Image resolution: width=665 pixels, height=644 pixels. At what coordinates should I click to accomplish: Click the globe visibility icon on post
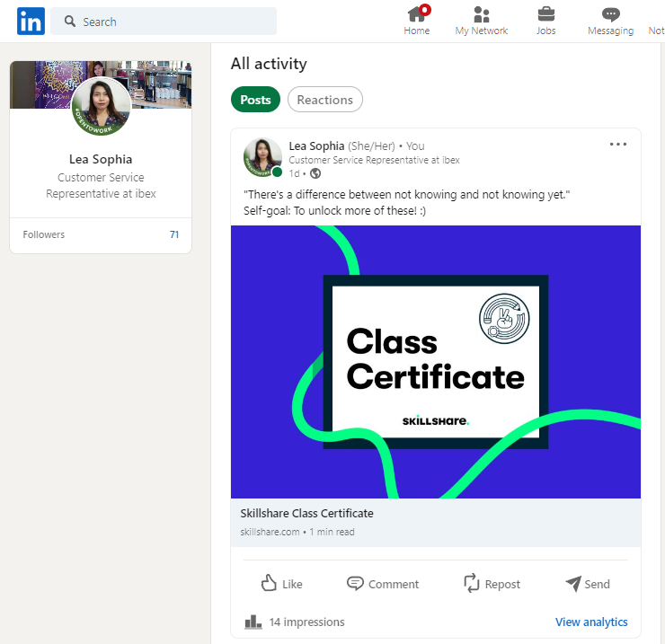tap(315, 173)
